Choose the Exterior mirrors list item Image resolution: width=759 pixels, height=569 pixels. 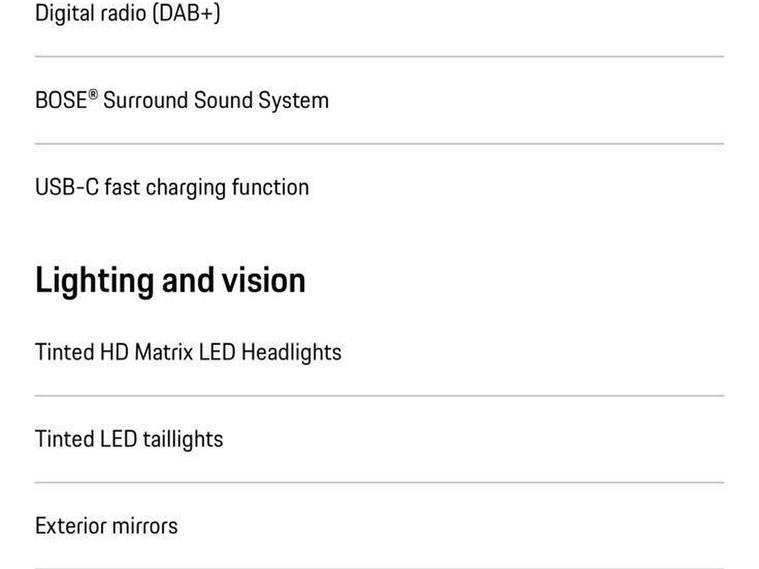[x=380, y=526]
